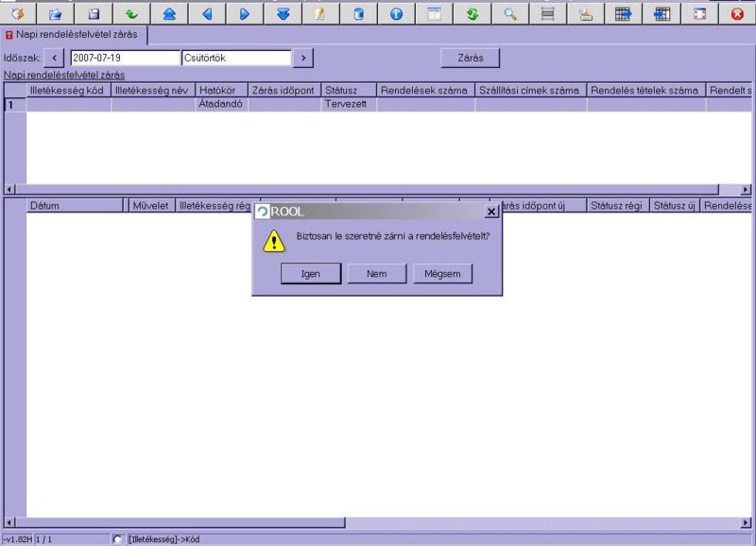Click the date field showing 2007-07-19
The image size is (756, 546).
(124, 58)
